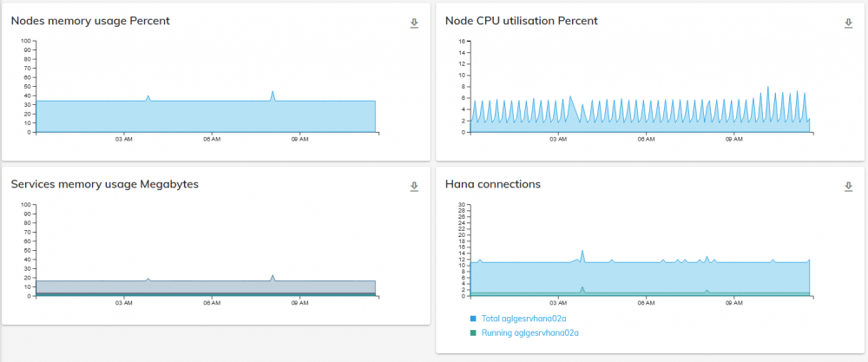The width and height of the screenshot is (868, 362).
Task: Click the blue Total legend color swatch
Action: (x=473, y=319)
